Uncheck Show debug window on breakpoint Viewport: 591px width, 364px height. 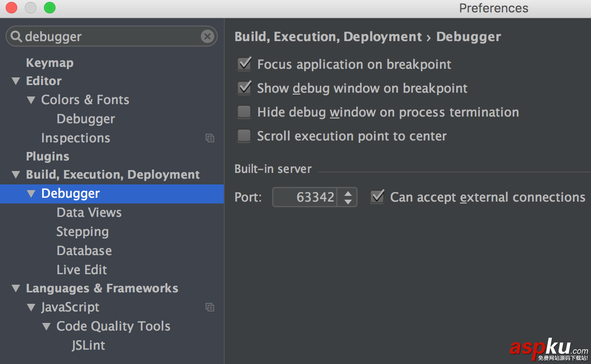[x=244, y=88]
